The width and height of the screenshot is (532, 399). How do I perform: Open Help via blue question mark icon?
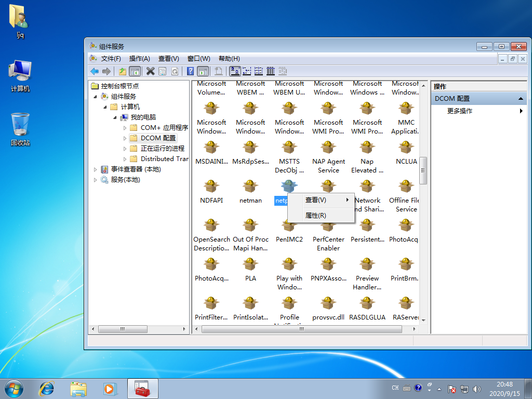tap(191, 71)
